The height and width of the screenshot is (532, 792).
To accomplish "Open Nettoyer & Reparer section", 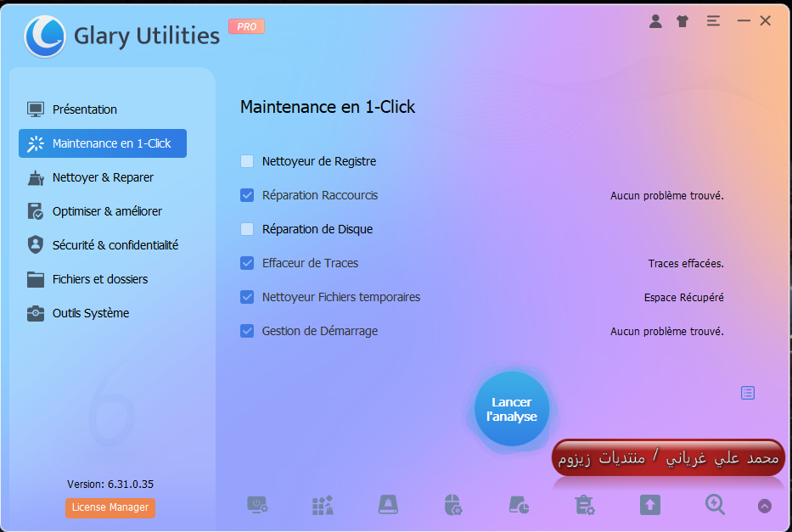I will [x=103, y=177].
